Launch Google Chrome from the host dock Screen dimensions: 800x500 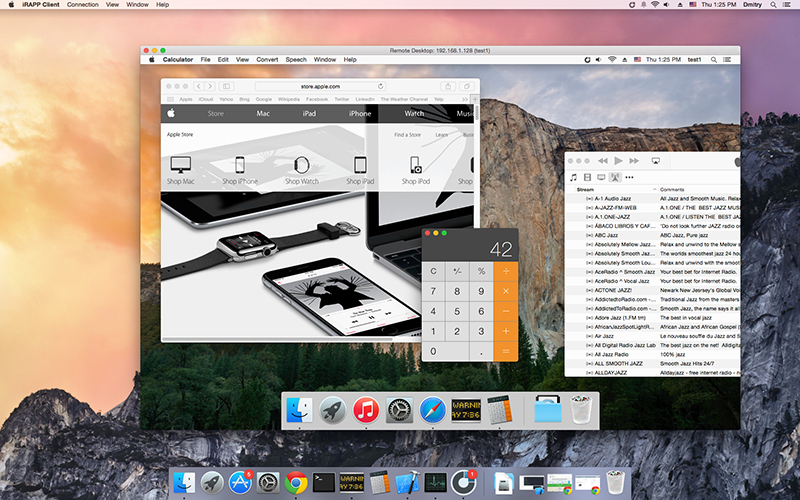coord(296,483)
